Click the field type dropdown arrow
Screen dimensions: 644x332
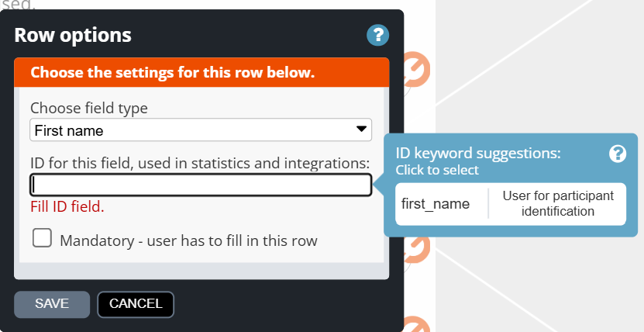pos(361,130)
